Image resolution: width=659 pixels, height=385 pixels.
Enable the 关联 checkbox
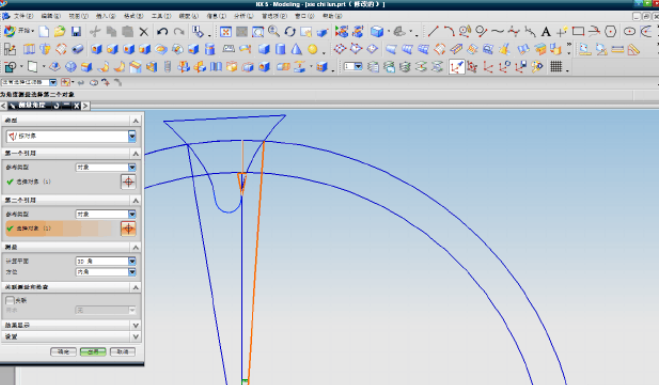[10, 300]
